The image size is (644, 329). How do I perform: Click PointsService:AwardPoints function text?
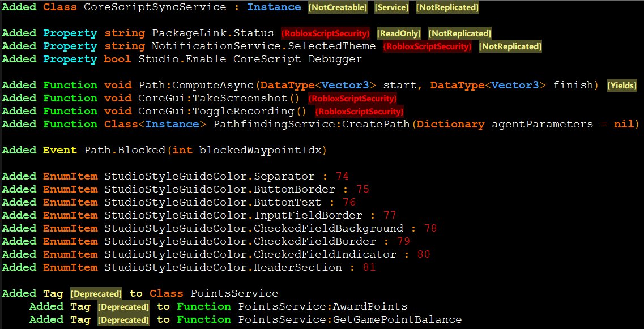click(323, 307)
